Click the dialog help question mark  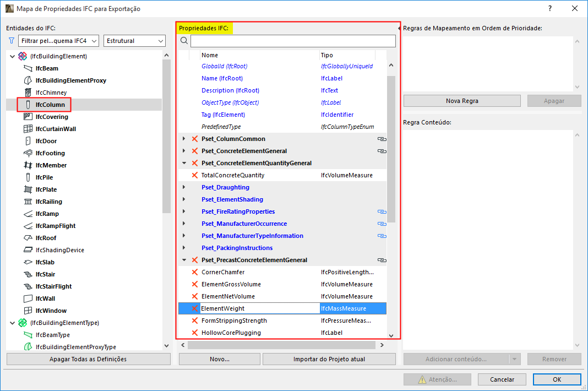pos(550,8)
